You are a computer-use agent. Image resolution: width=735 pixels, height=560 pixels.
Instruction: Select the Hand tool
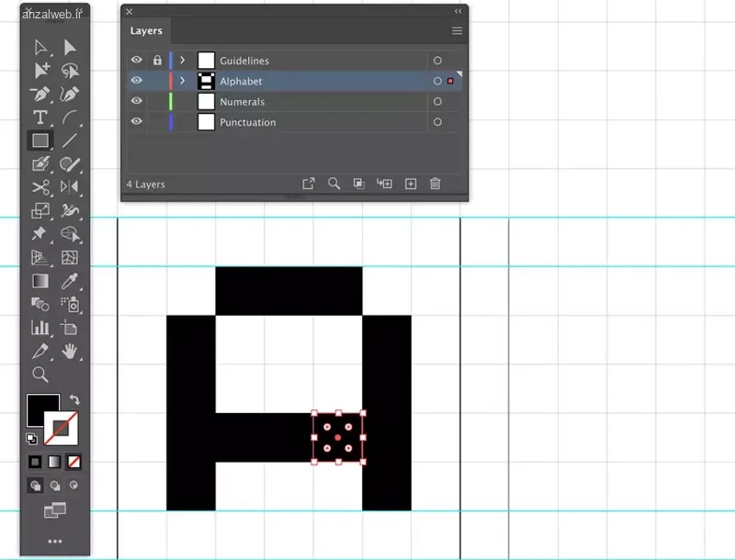[x=70, y=351]
